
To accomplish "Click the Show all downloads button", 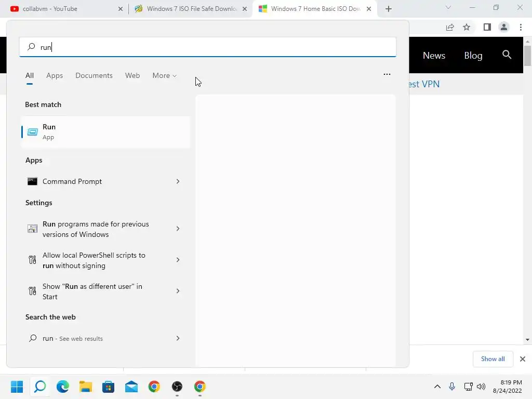I will pyautogui.click(x=493, y=359).
